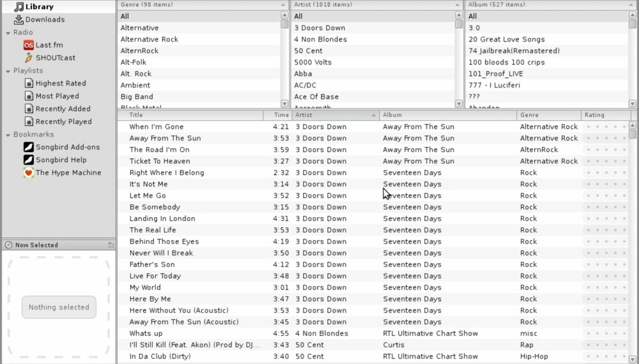The height and width of the screenshot is (364, 639).
Task: Sort Album filter pane by header arrow
Action: (x=631, y=5)
